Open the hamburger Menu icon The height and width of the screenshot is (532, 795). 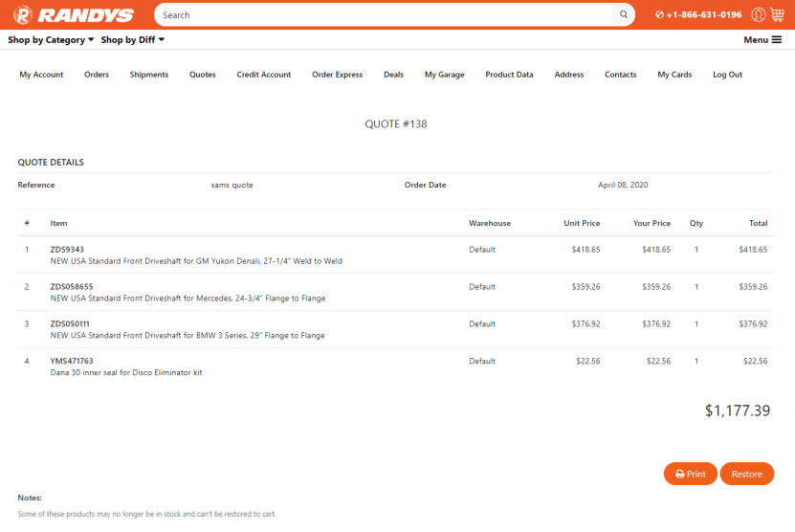point(776,39)
